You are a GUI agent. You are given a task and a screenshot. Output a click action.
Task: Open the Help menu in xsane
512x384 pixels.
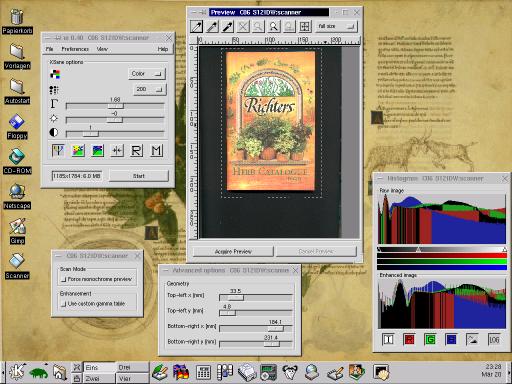pos(163,49)
